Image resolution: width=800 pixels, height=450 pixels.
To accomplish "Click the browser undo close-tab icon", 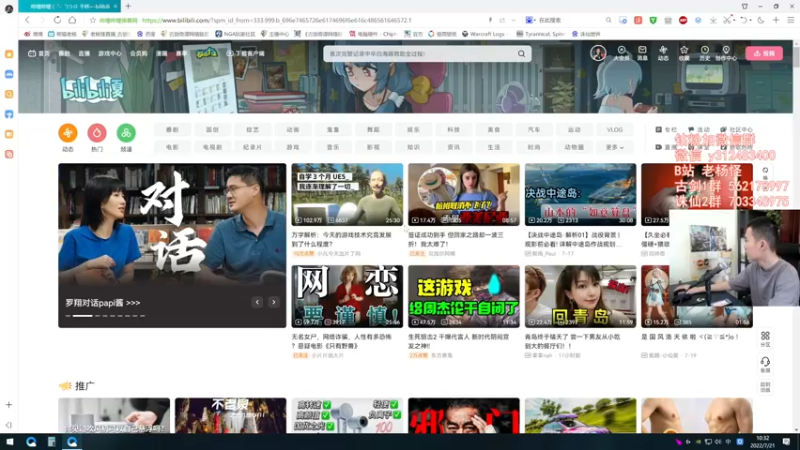I will click(744, 20).
